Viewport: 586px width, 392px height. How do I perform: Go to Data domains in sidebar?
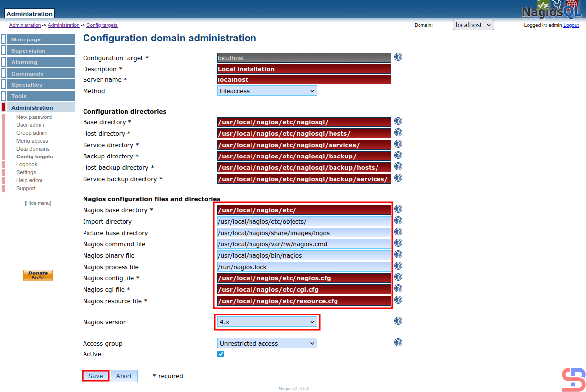33,149
